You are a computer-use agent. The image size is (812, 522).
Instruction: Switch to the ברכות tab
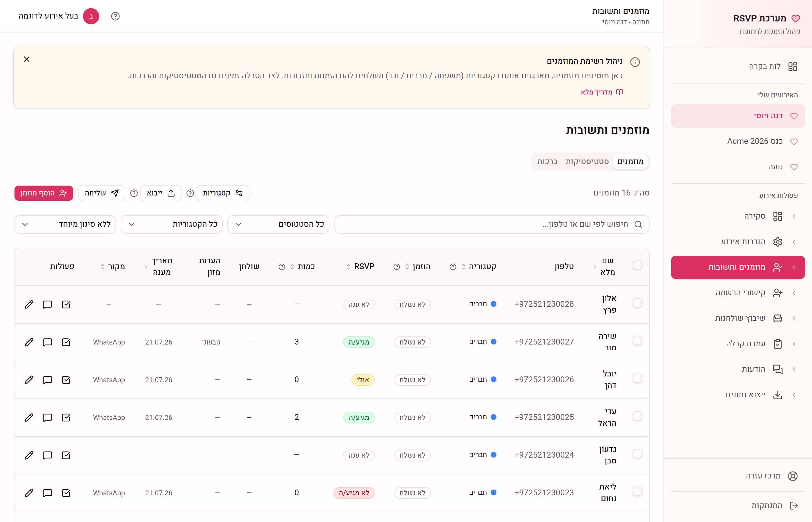[547, 162]
